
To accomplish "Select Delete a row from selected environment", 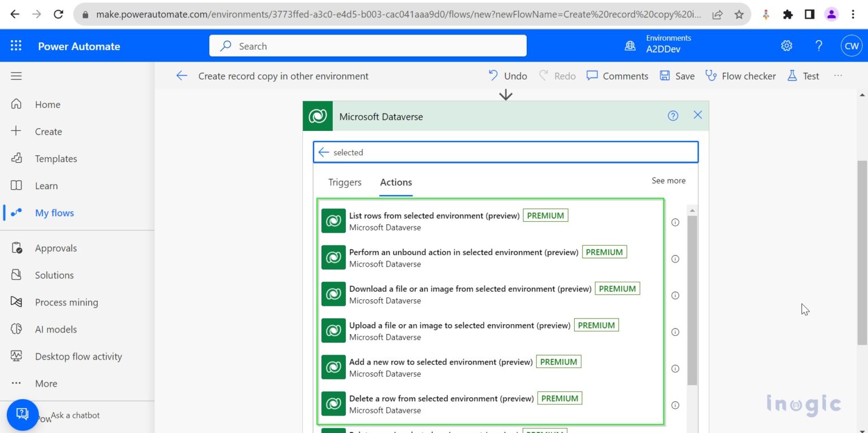I will 489,404.
